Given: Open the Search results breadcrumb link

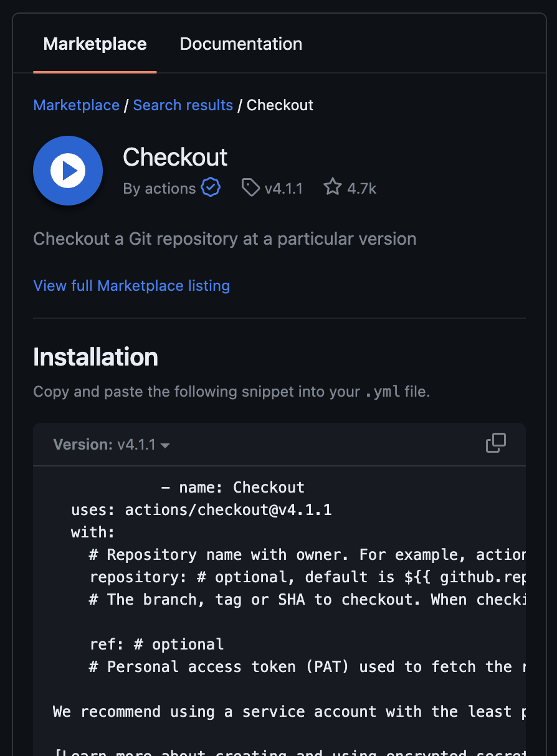Looking at the screenshot, I should (183, 105).
